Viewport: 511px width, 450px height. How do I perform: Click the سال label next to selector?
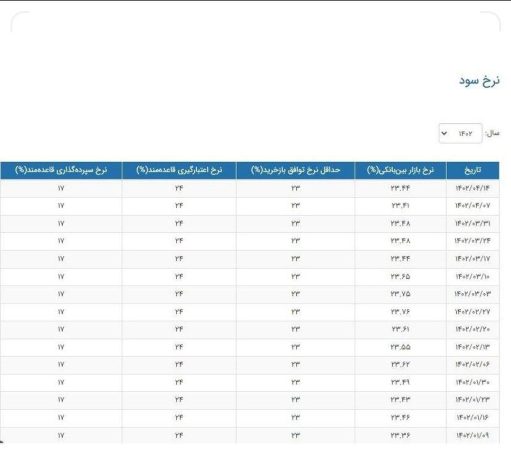(492, 133)
